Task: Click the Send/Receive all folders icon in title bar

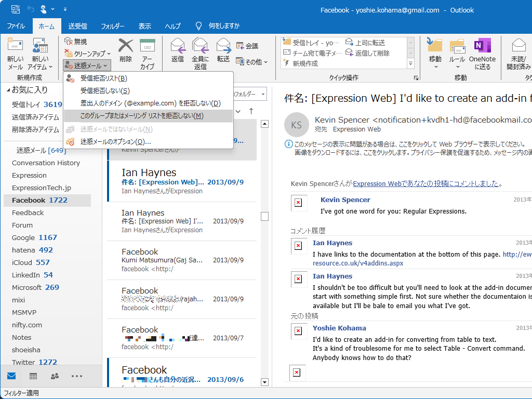Action: point(15,9)
